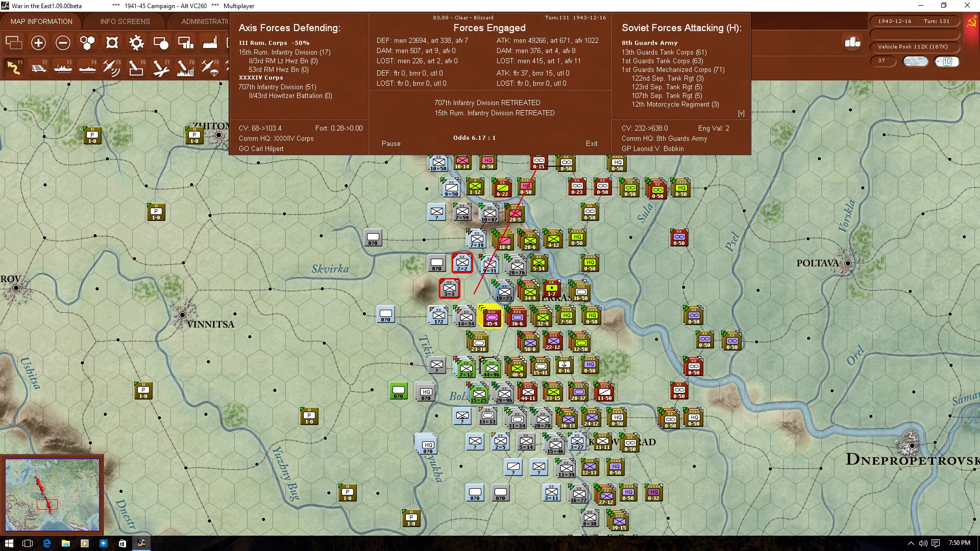Viewport: 980px width, 551px height.
Task: Open the factory locations toolbar icon
Action: 210,43
